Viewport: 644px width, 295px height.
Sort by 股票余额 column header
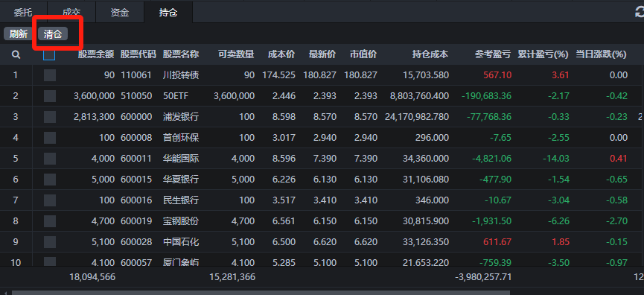(96, 54)
